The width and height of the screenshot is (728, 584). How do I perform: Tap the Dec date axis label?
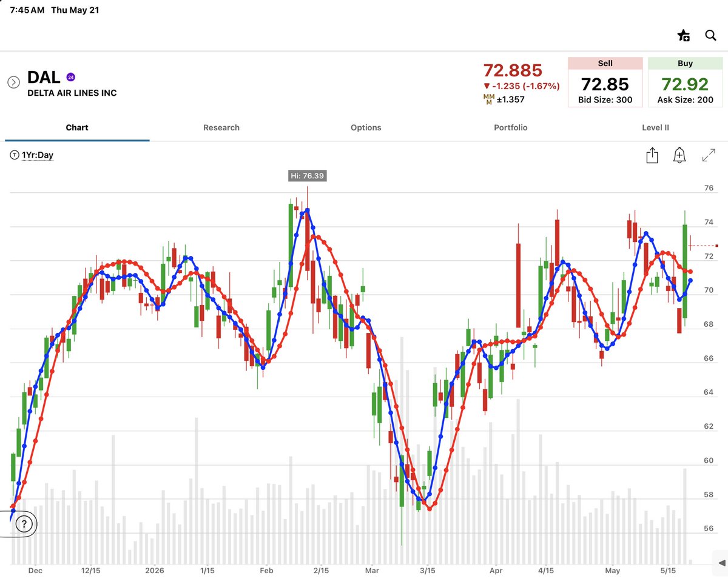click(35, 571)
